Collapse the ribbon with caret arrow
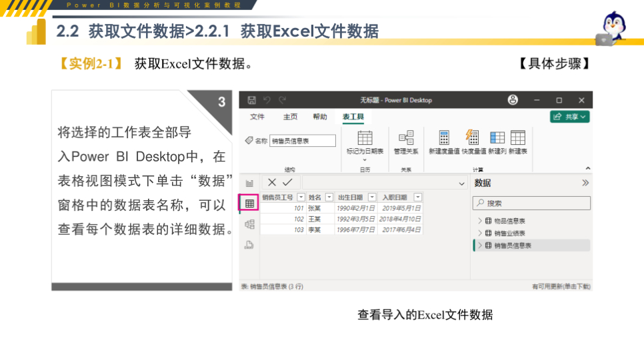This screenshot has width=644, height=363. coord(588,168)
